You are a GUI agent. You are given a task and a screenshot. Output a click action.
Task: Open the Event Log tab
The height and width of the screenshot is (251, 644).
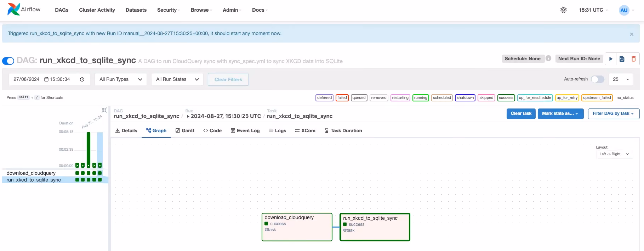(245, 130)
